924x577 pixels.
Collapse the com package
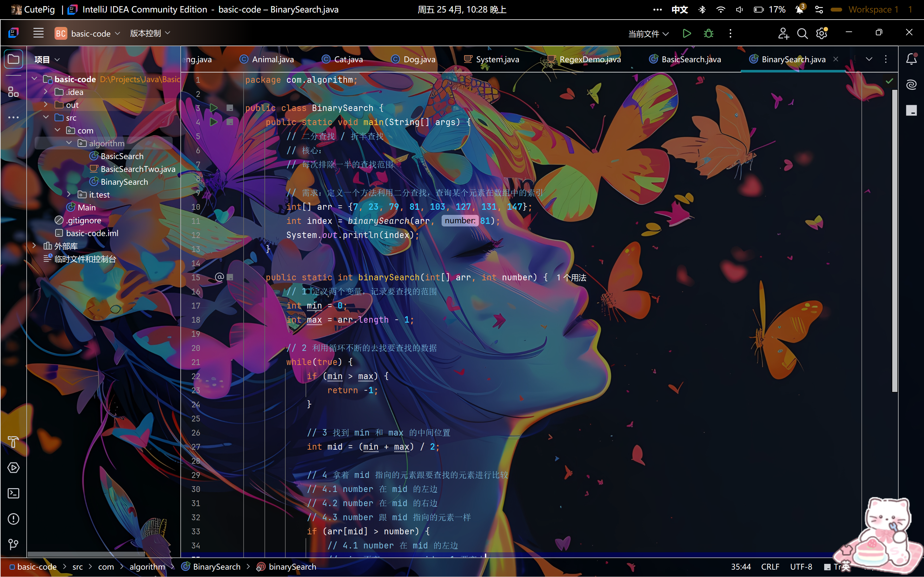(x=58, y=130)
